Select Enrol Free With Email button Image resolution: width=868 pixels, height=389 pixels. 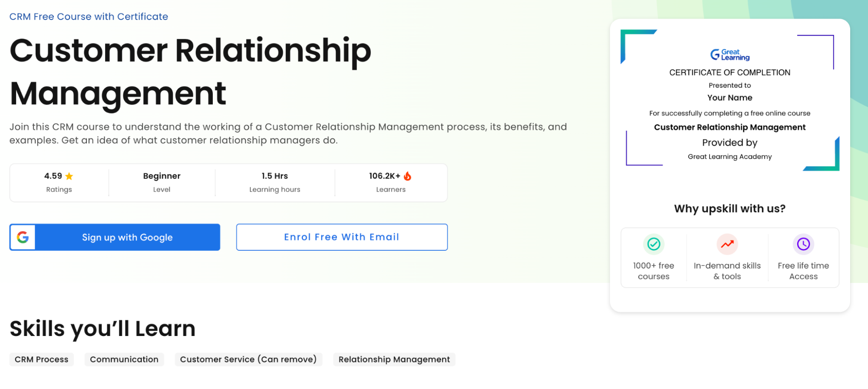click(342, 237)
